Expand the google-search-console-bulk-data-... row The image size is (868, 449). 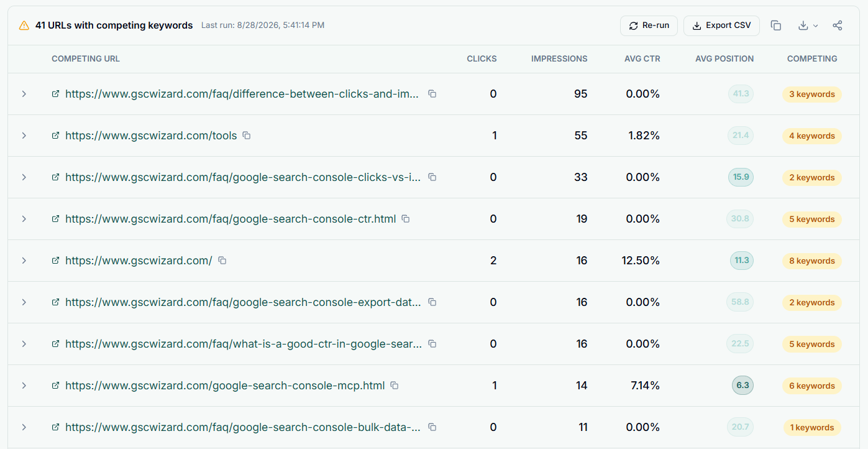click(x=24, y=427)
